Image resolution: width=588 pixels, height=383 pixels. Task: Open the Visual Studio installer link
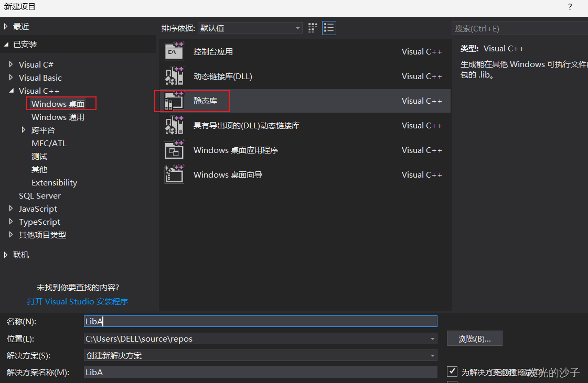(x=78, y=301)
